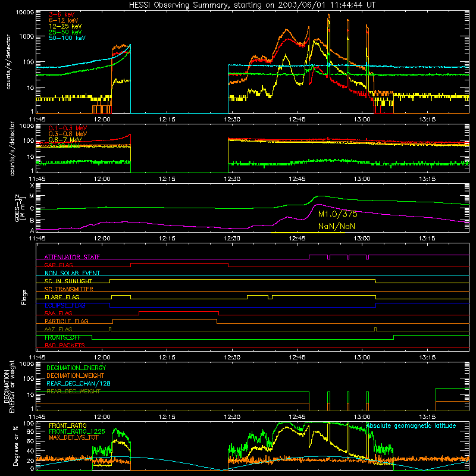Click the M class tick in GOES panel
This screenshot has width=476, height=476.
tap(32, 196)
